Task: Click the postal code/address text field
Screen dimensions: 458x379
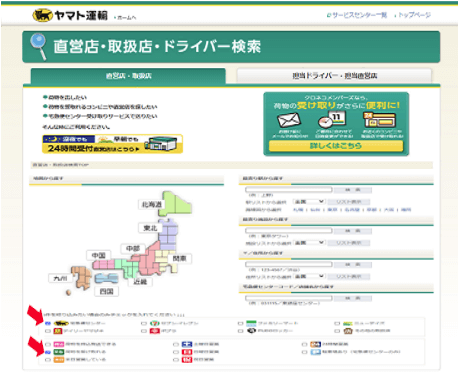Action: pyautogui.click(x=289, y=264)
